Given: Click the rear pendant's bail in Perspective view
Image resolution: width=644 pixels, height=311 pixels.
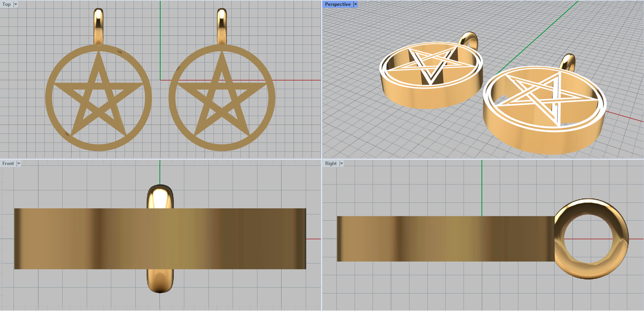Looking at the screenshot, I should pyautogui.click(x=473, y=38).
